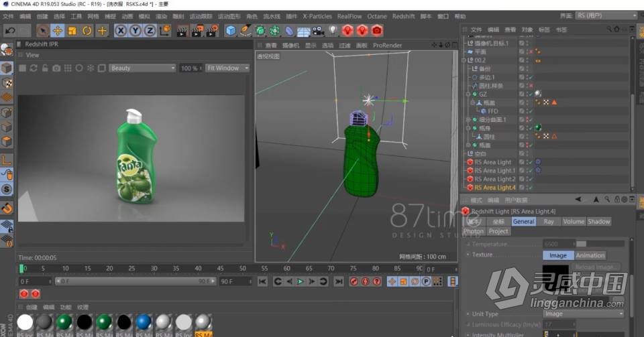
Task: Toggle visibility dots of GZ object
Action: pyautogui.click(x=527, y=94)
